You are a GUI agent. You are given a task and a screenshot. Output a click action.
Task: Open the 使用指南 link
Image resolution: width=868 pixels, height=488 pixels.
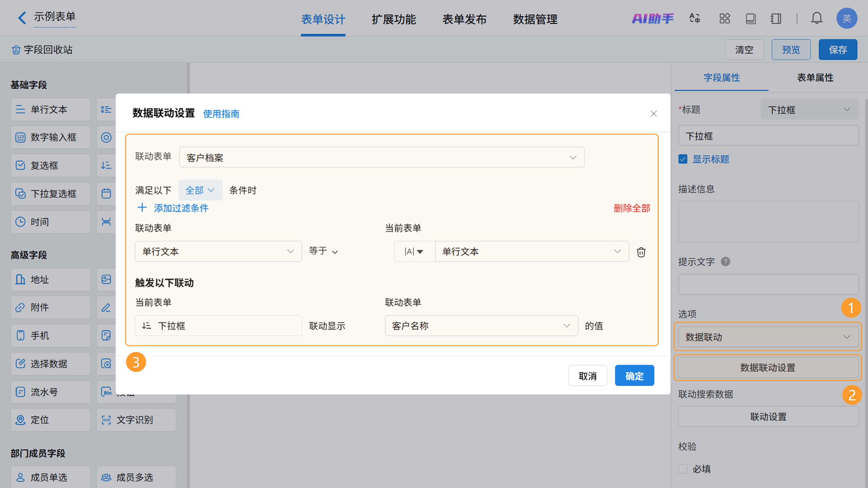221,114
